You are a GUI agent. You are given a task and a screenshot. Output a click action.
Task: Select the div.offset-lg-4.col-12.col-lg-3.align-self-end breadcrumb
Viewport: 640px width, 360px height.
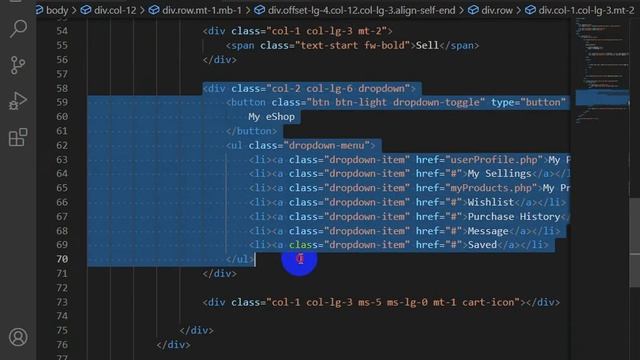click(361, 10)
